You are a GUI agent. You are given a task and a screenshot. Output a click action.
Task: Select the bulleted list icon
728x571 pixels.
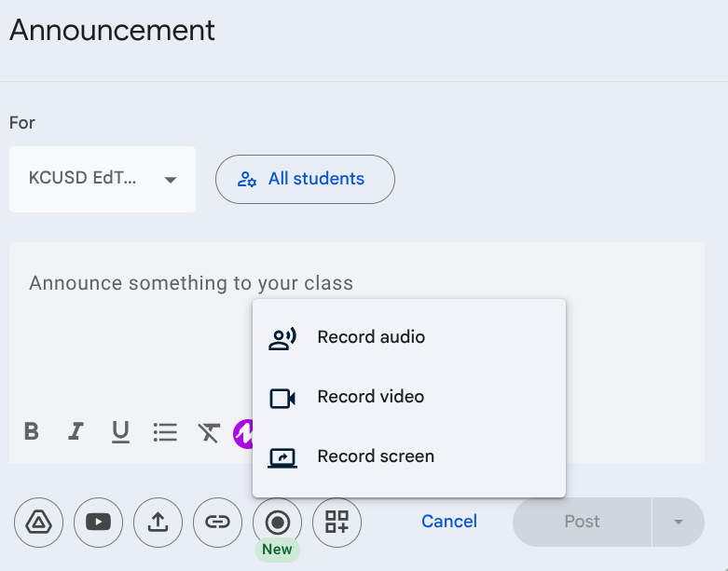[x=165, y=432]
